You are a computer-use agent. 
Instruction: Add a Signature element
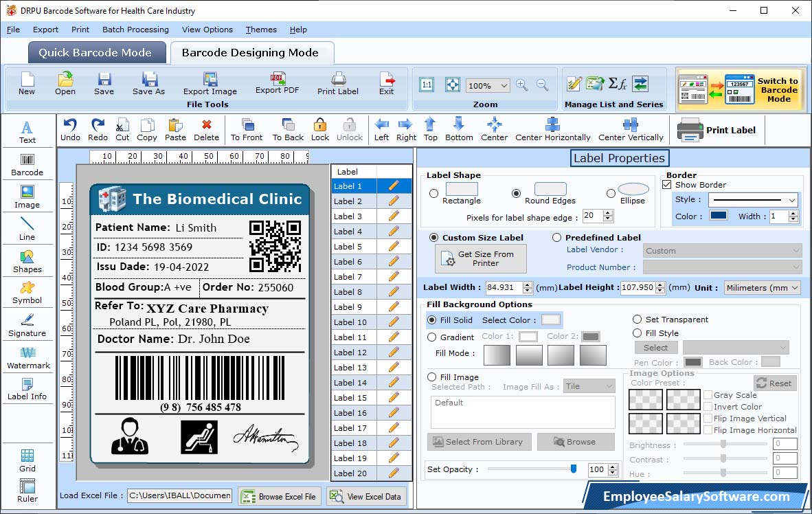click(x=27, y=326)
